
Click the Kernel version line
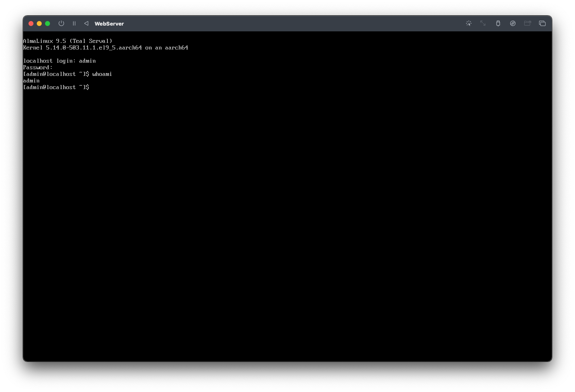(x=106, y=48)
